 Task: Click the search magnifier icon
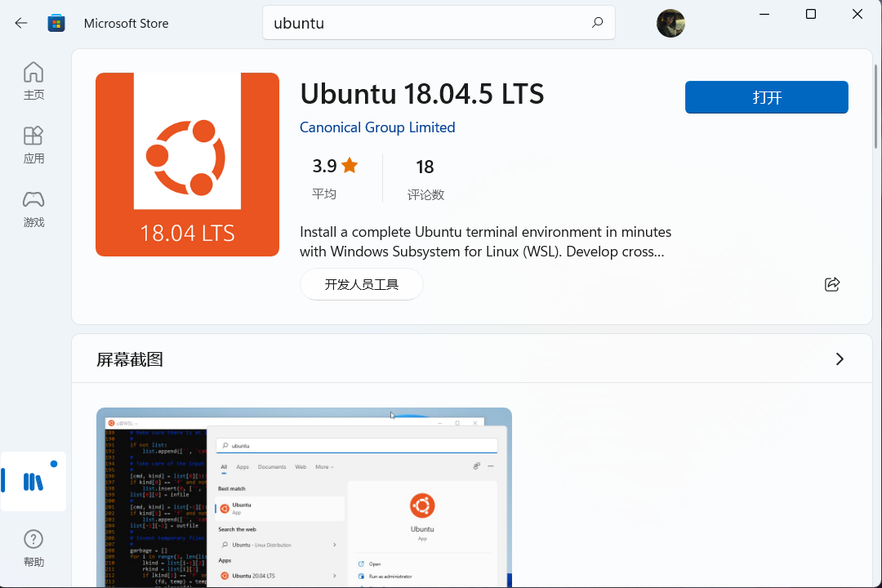click(x=597, y=23)
